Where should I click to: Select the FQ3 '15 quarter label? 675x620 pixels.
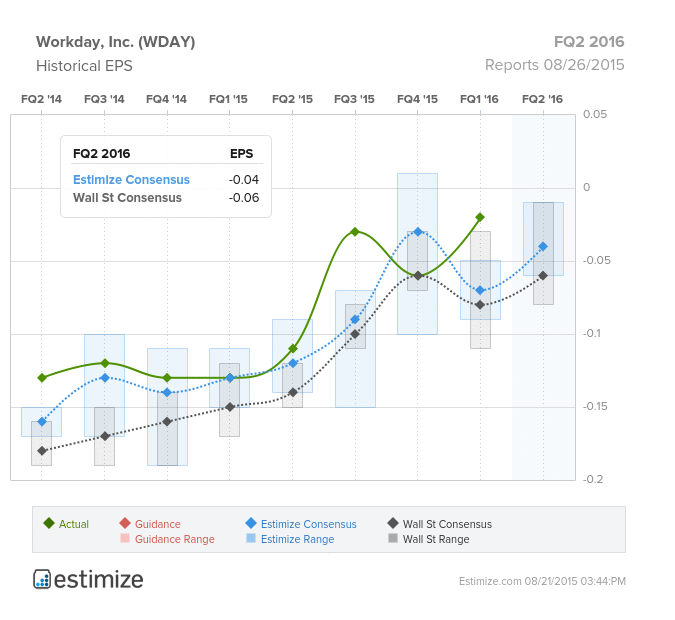coord(355,99)
